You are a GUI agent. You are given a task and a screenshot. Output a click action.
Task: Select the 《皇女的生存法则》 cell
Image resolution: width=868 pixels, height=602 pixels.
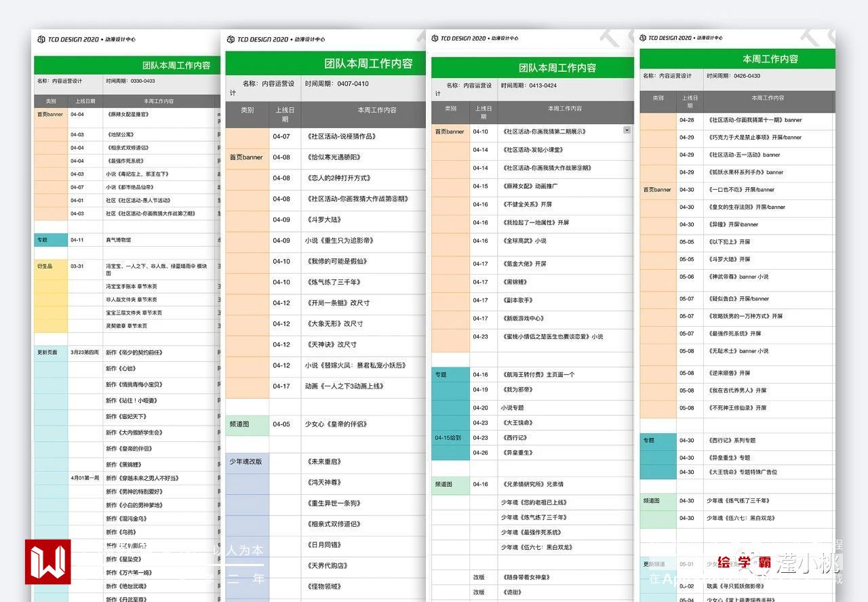coord(769,207)
